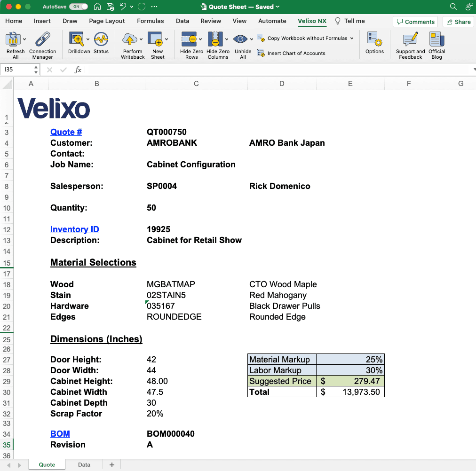Select column C header
The height and width of the screenshot is (471, 476).
[x=197, y=84]
